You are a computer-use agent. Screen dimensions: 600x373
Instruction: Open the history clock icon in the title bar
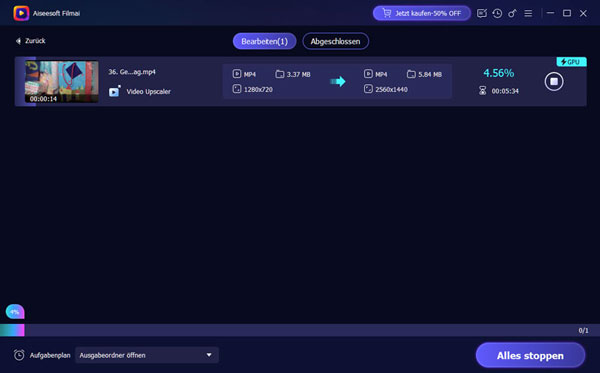pyautogui.click(x=497, y=13)
